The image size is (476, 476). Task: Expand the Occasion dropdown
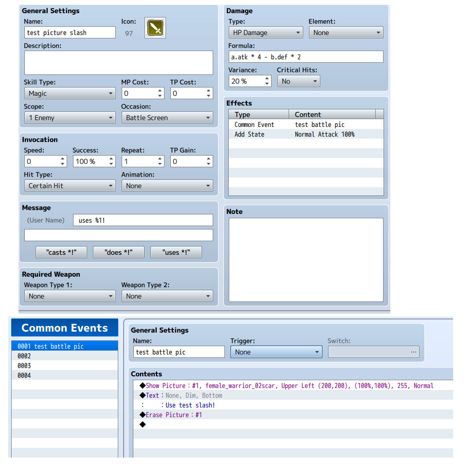pos(167,118)
